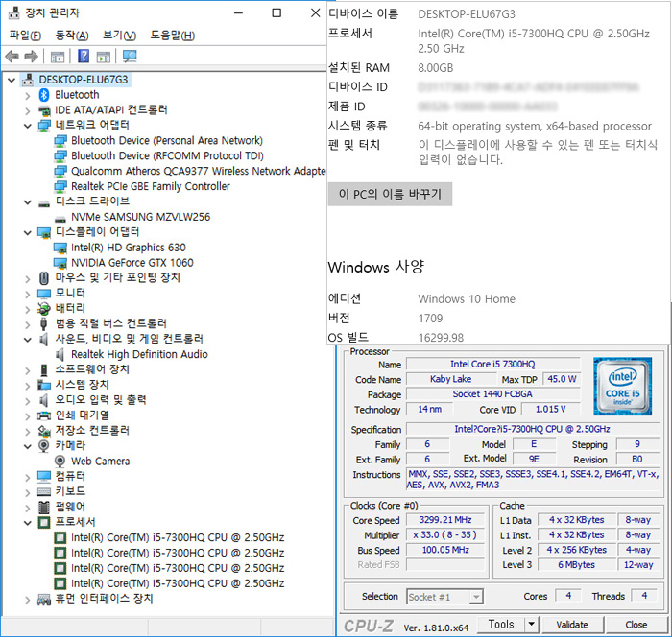Click the Windows 10 Home edition text

[x=467, y=299]
